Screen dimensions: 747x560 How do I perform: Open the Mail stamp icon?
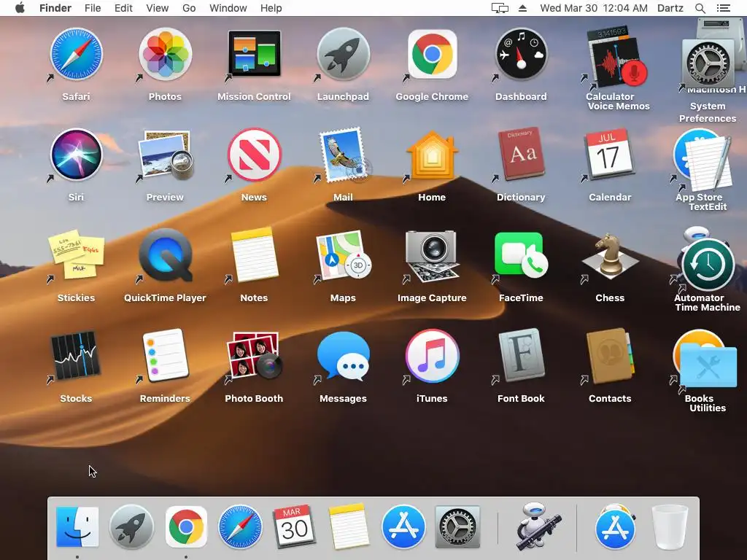point(344,155)
